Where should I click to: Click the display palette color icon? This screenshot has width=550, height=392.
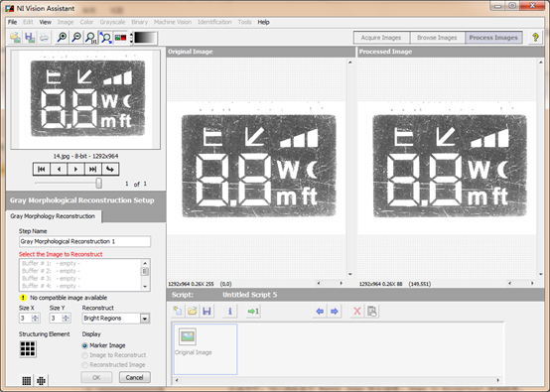pyautogui.click(x=121, y=37)
